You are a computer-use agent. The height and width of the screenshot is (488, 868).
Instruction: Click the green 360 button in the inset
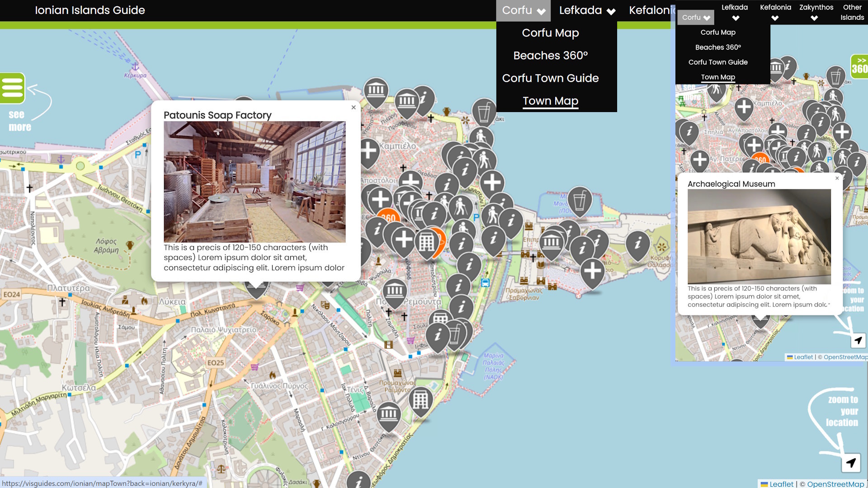(859, 67)
